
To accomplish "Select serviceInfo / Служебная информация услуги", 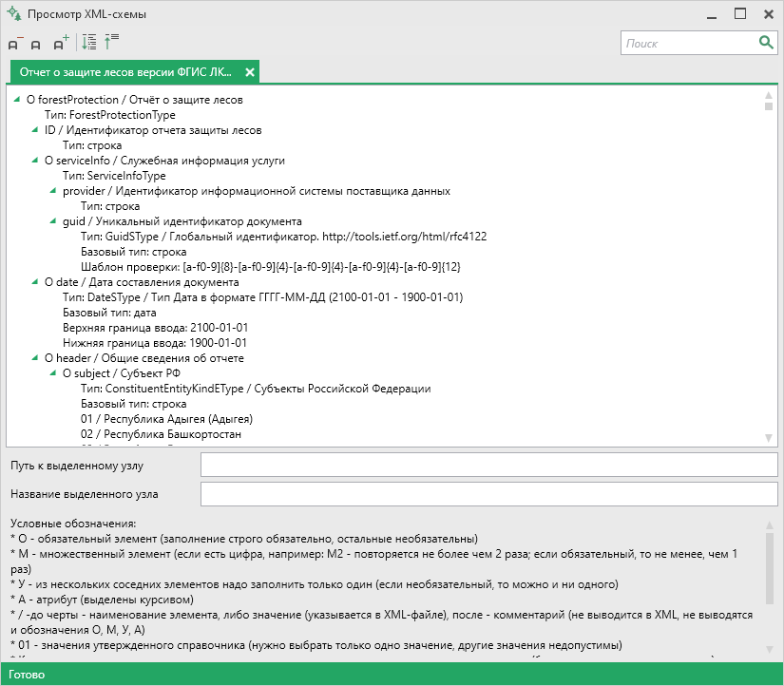I will [164, 161].
